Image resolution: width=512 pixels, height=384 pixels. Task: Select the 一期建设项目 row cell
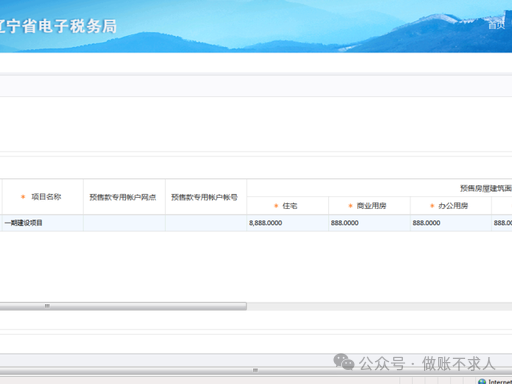(43, 223)
